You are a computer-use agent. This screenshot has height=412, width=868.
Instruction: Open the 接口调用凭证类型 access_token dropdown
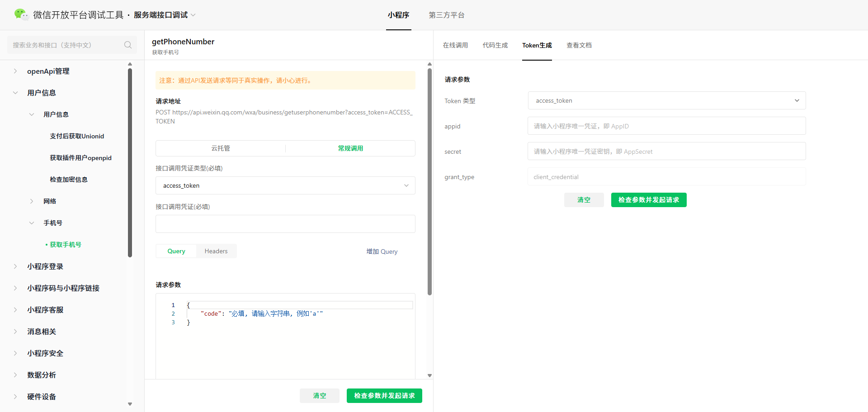(285, 185)
